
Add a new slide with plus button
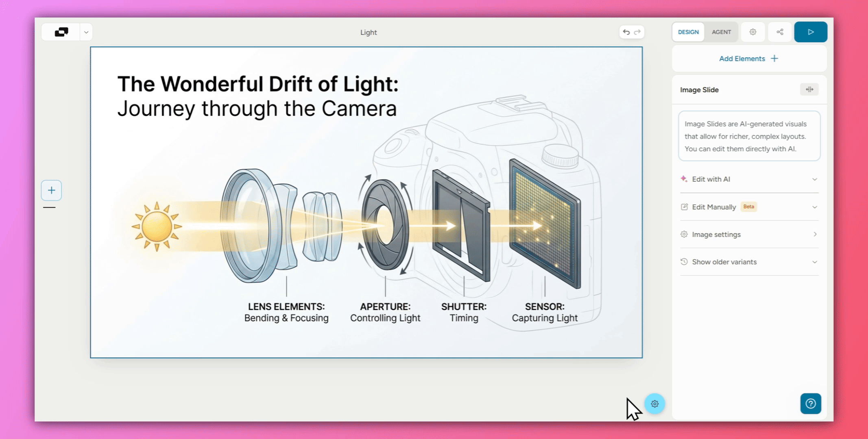(51, 190)
